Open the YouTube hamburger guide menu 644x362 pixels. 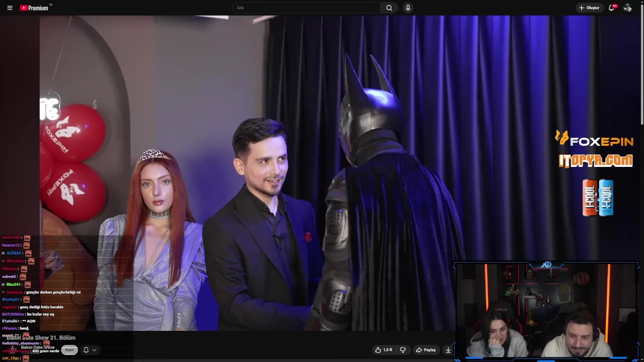pos(10,8)
